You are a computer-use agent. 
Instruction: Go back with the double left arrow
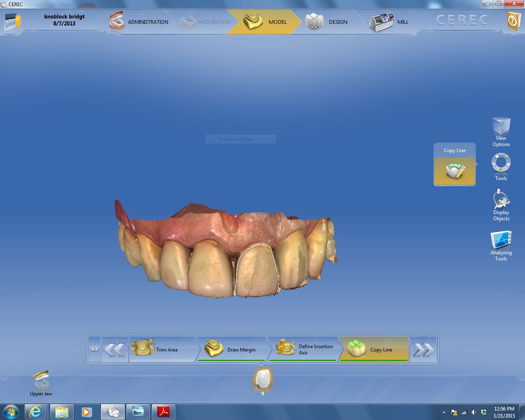[x=114, y=349]
